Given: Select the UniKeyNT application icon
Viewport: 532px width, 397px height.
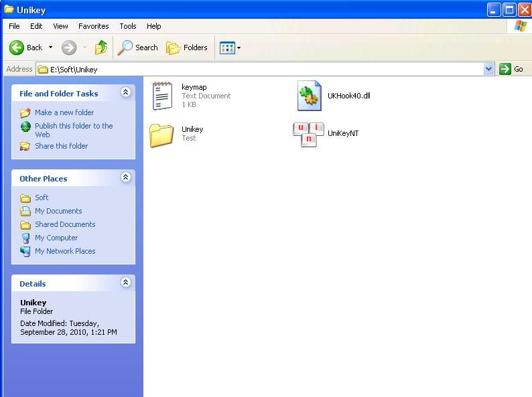Looking at the screenshot, I should pos(308,135).
